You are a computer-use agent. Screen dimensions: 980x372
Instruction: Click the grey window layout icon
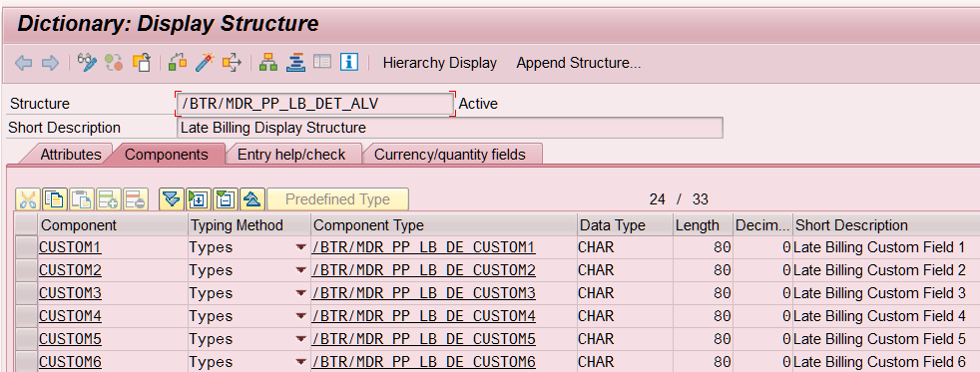pyautogui.click(x=322, y=63)
